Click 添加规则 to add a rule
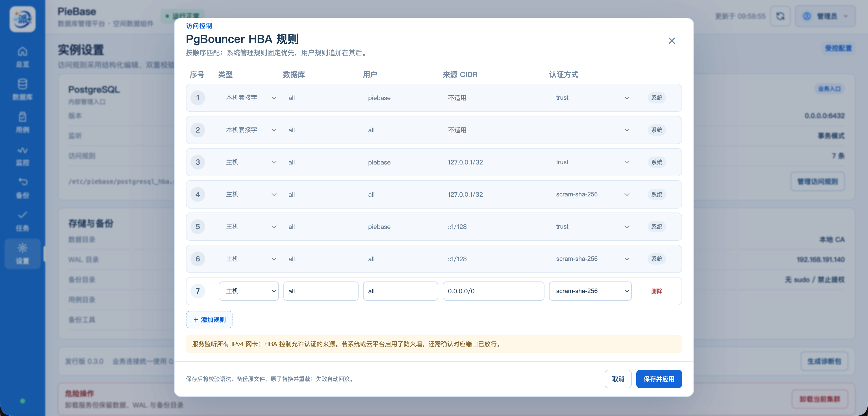 pyautogui.click(x=209, y=320)
